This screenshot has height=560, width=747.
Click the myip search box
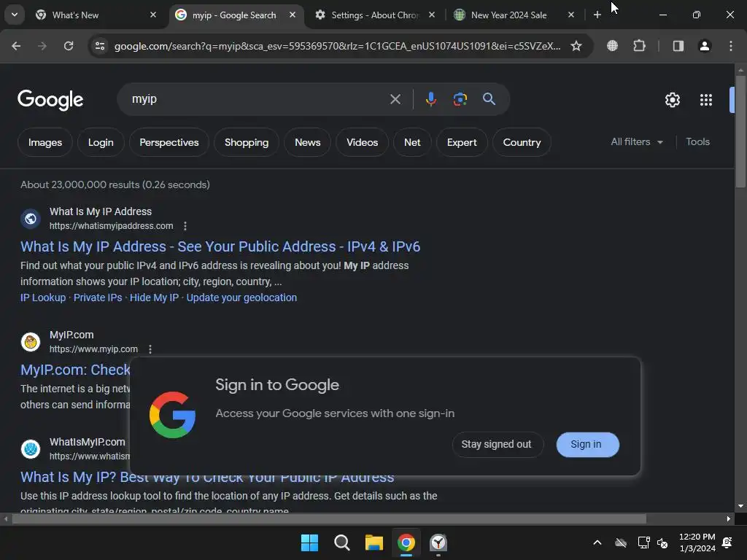(258, 99)
